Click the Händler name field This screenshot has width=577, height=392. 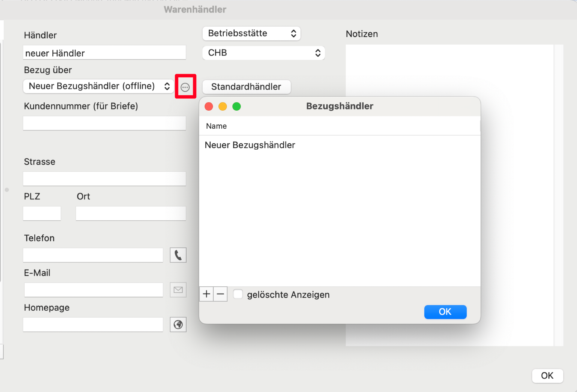[104, 53]
